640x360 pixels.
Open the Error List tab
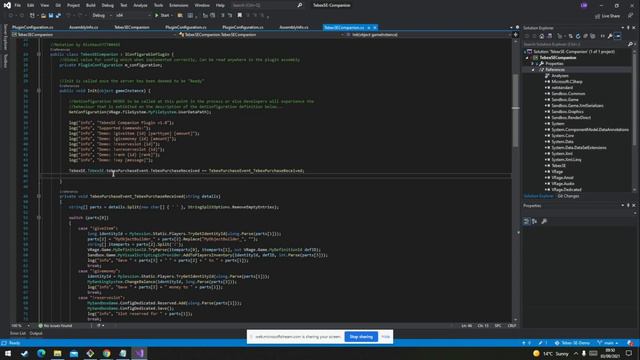[18, 333]
